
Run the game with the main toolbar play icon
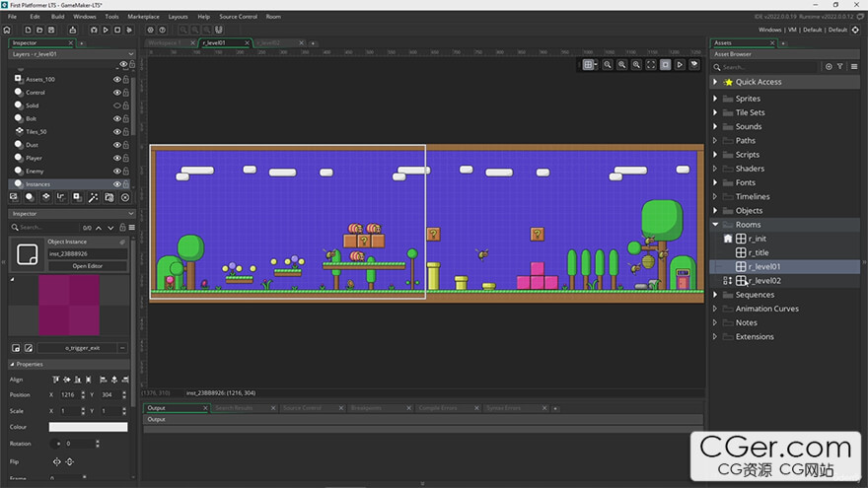[106, 30]
